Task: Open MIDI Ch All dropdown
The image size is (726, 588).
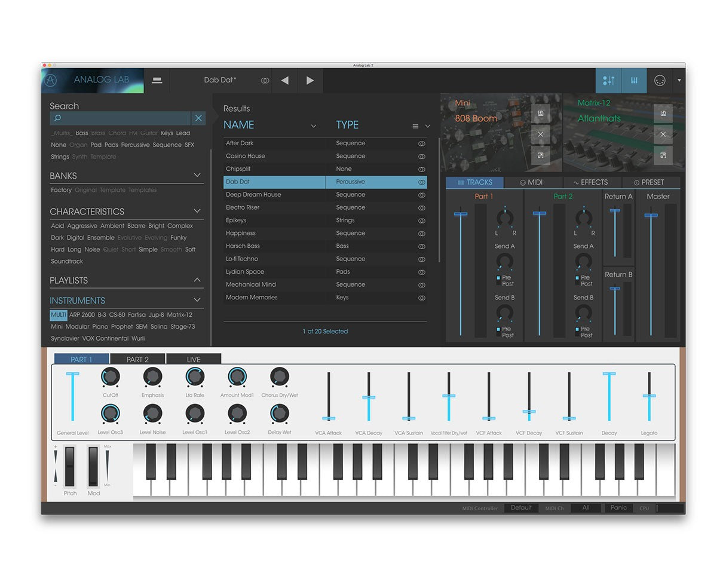Action: 586,508
